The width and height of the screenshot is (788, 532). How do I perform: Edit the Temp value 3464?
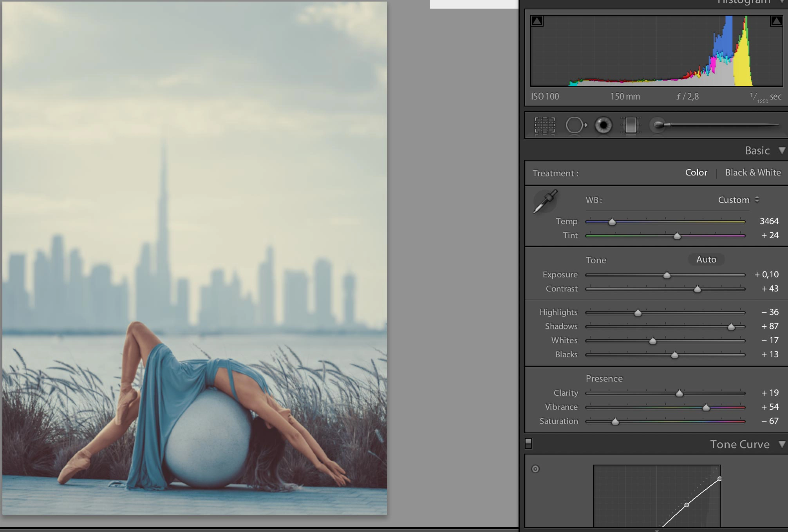pyautogui.click(x=769, y=221)
